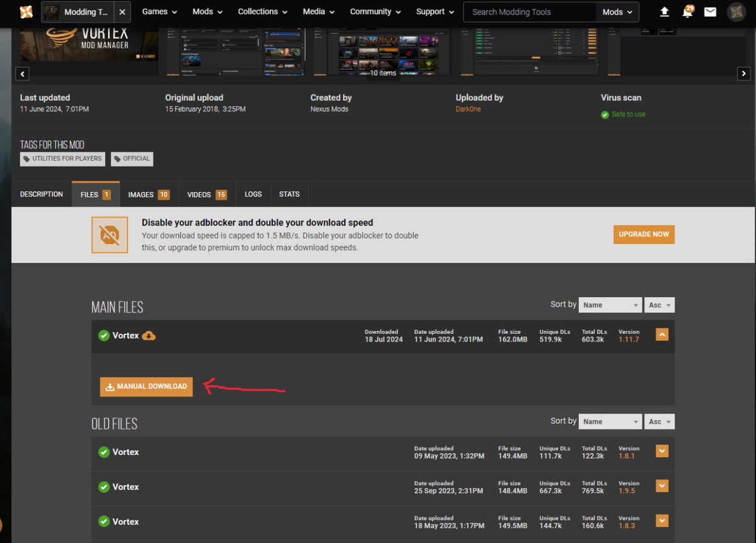Switch to the Description tab

(42, 194)
